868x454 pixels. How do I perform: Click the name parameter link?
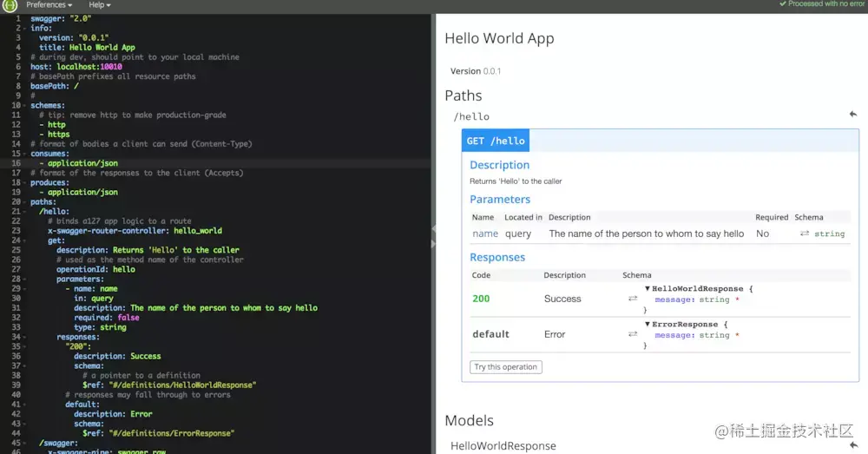[x=485, y=234]
